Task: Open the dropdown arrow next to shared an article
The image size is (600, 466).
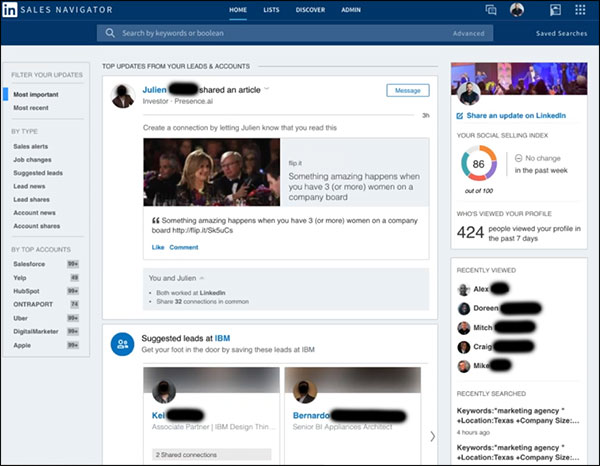Action: (x=267, y=89)
